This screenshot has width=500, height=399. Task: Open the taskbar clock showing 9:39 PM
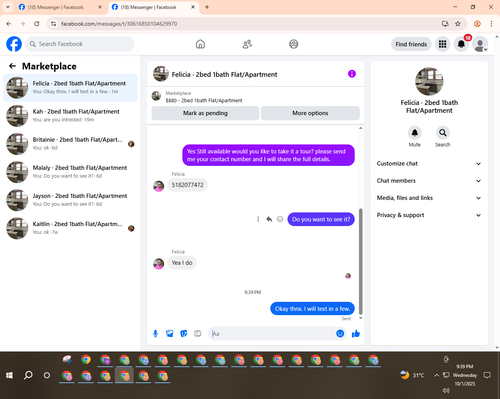(465, 375)
